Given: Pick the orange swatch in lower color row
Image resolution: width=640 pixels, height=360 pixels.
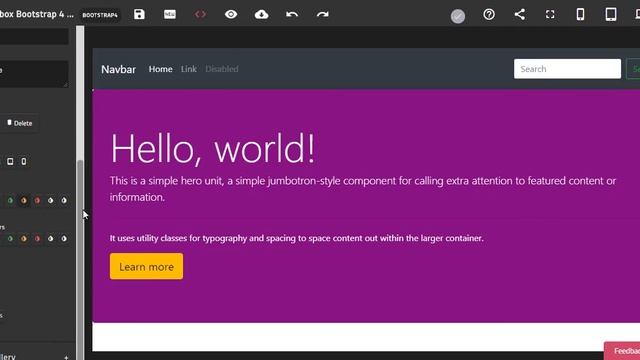Looking at the screenshot, I should pos(24,238).
